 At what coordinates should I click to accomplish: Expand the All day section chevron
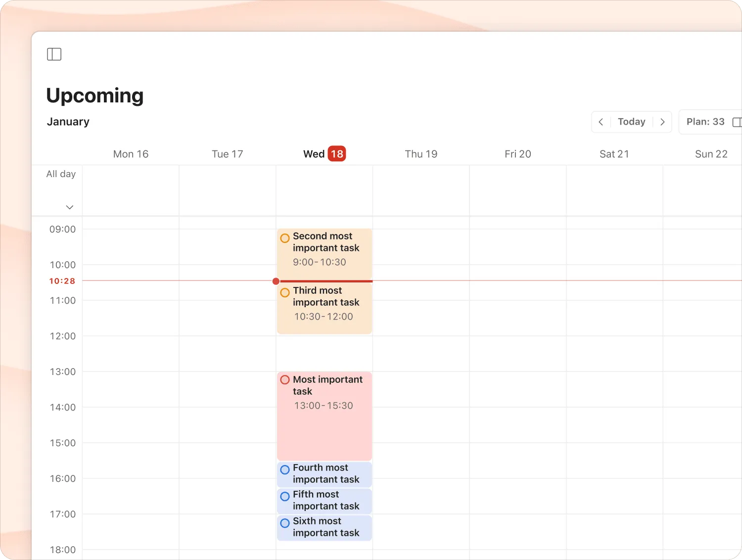70,207
